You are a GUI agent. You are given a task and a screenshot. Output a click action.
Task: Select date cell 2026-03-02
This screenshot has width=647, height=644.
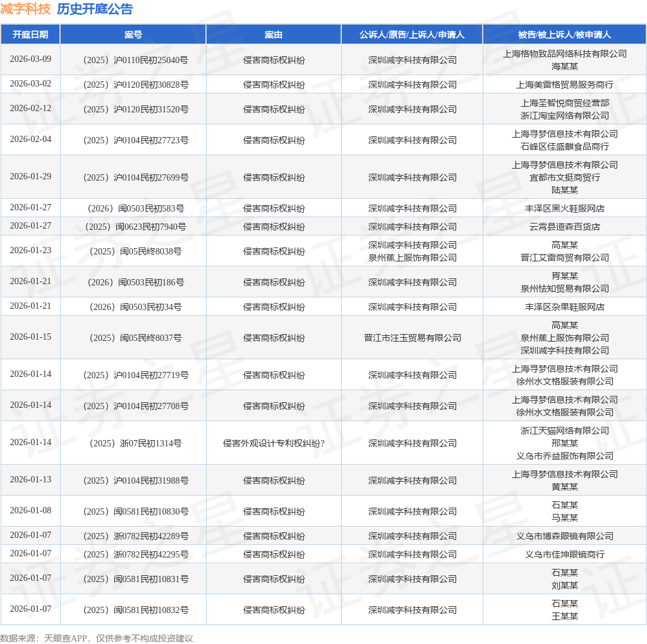pos(30,84)
